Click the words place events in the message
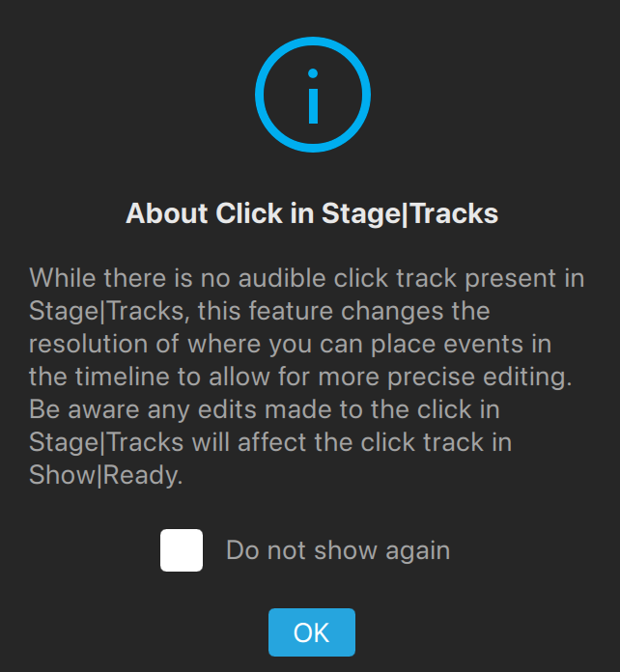Viewport: 620px width, 672px height. point(446,344)
